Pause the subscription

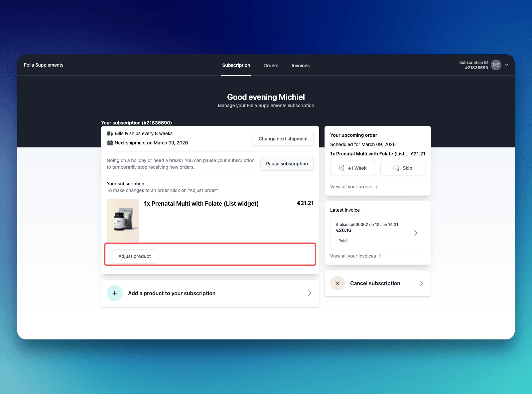click(x=287, y=164)
